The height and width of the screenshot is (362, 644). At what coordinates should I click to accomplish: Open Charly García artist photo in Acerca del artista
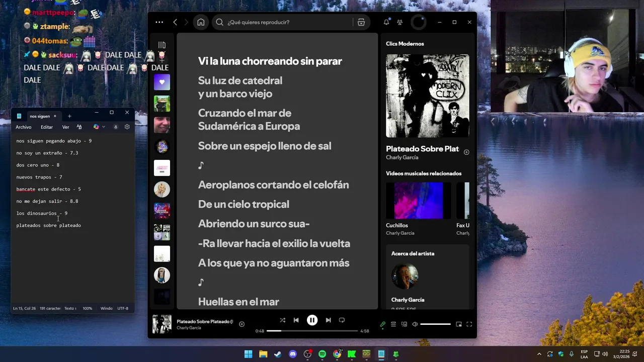405,276
